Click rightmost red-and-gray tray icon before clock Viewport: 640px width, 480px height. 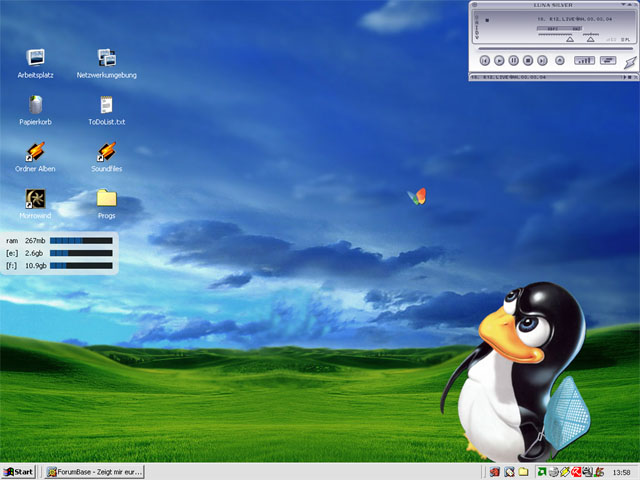point(599,472)
